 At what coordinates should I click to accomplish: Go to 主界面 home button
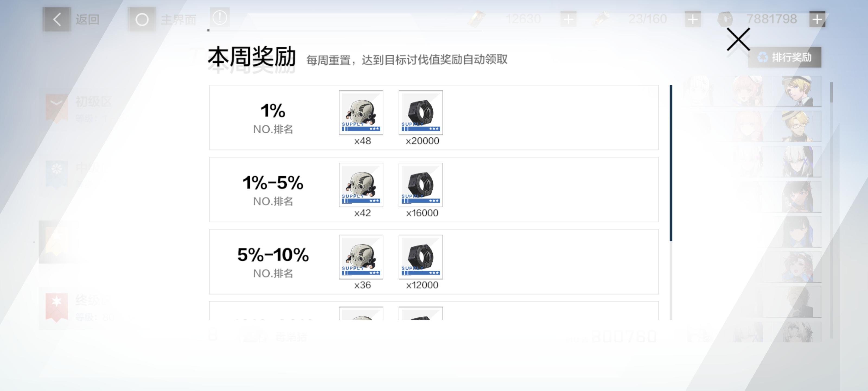pos(142,20)
